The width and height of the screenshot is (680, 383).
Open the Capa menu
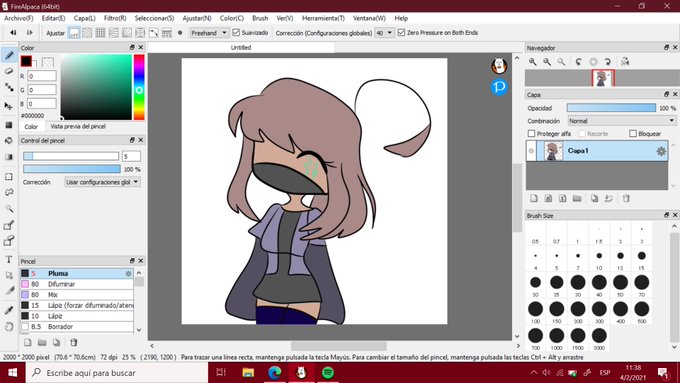85,18
